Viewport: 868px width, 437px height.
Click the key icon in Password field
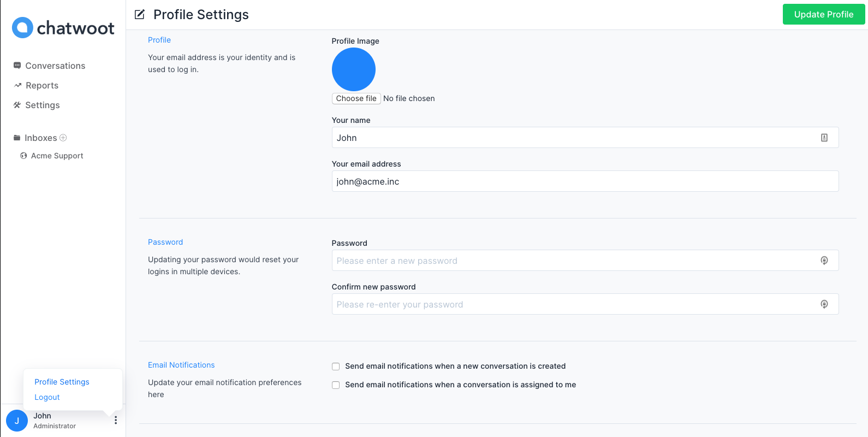pos(824,261)
